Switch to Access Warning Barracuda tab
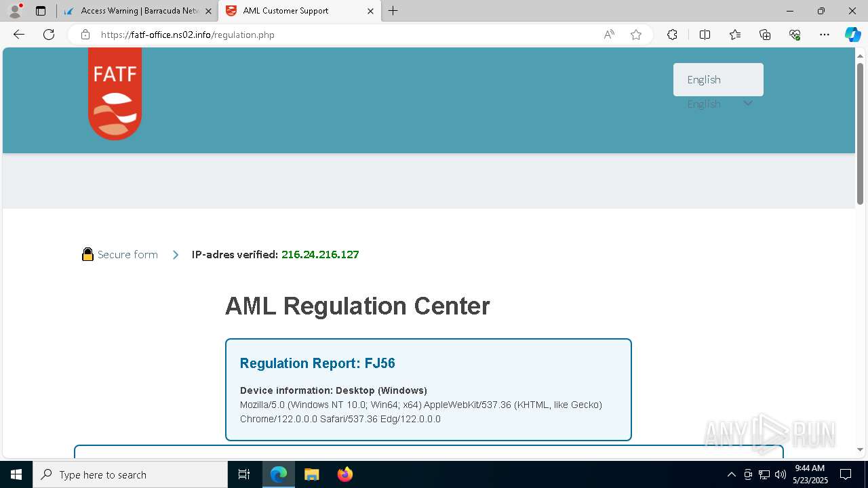Viewport: 868px width, 488px height. pyautogui.click(x=139, y=11)
